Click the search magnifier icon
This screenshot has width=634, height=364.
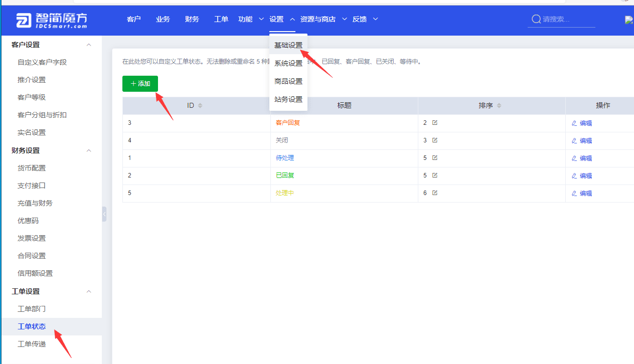(x=536, y=19)
